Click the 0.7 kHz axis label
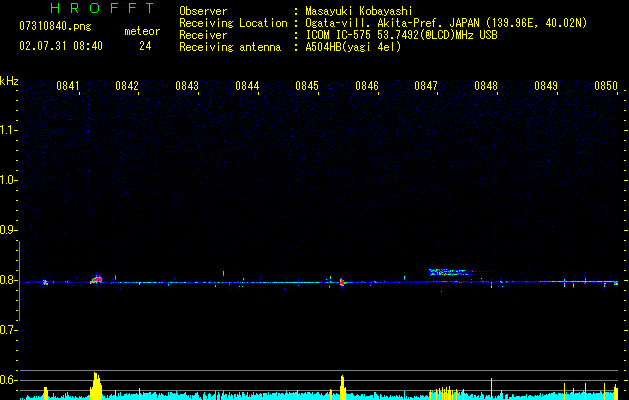Screen dimensions: 629x400 coord(8,330)
